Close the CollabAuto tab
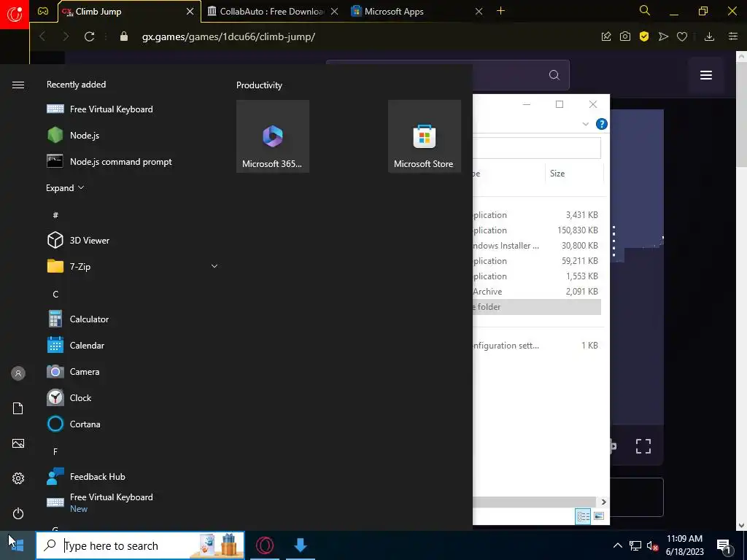The width and height of the screenshot is (747, 560). pyautogui.click(x=334, y=12)
